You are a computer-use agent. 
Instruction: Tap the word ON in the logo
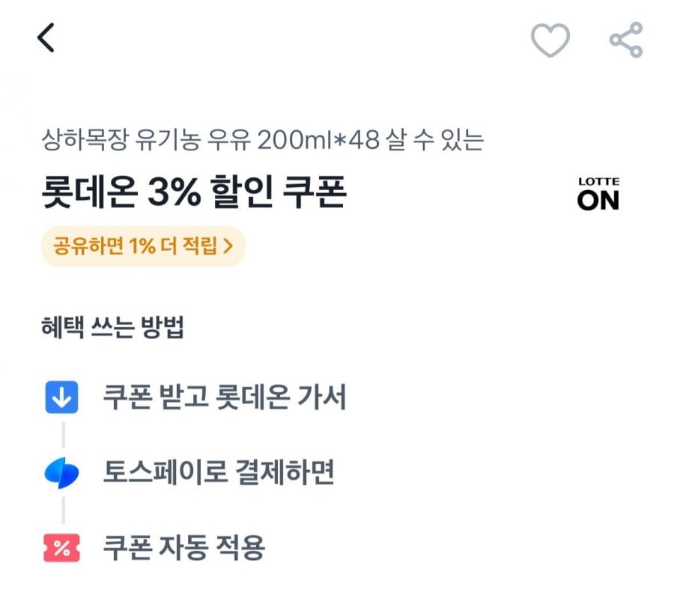598,200
